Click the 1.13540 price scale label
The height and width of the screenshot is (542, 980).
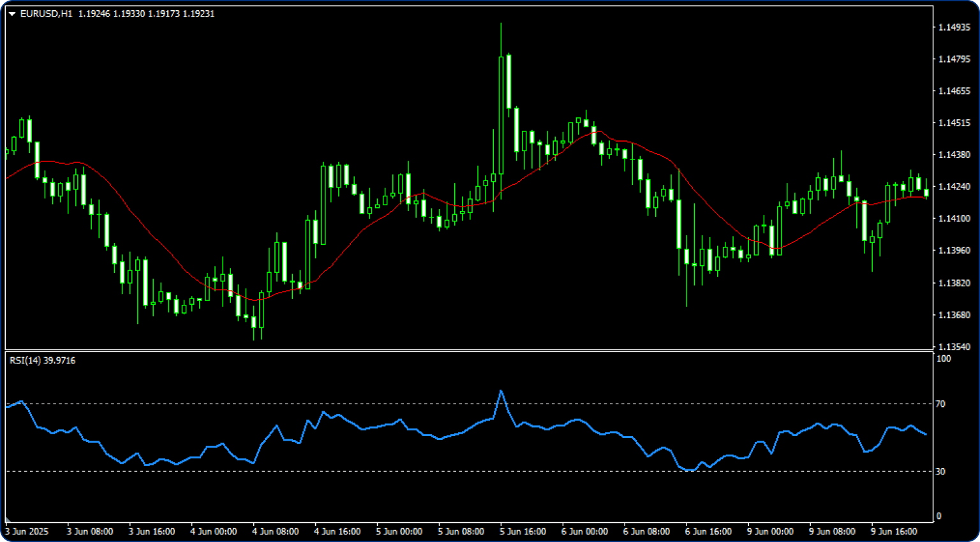[x=954, y=348]
